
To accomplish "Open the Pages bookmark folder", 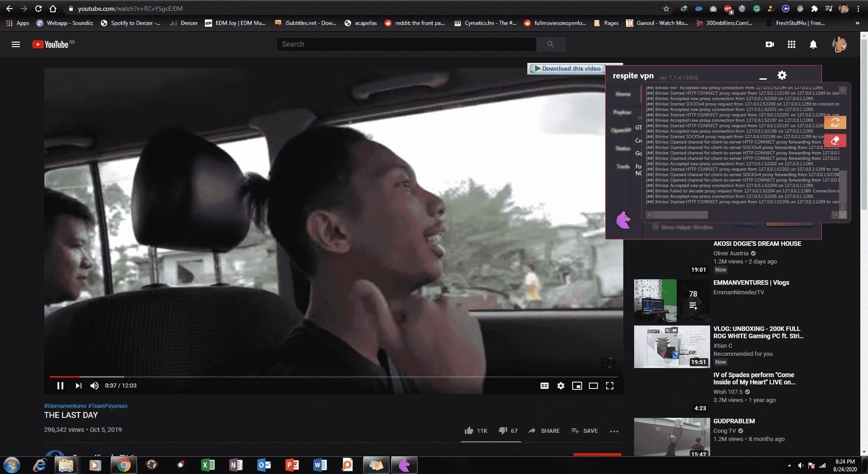I will tap(606, 23).
